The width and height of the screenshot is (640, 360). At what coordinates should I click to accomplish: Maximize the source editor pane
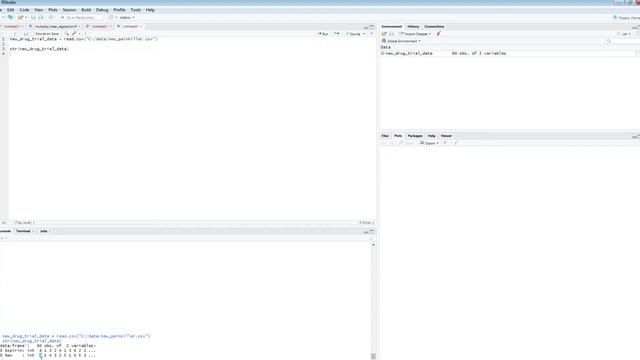coord(371,27)
